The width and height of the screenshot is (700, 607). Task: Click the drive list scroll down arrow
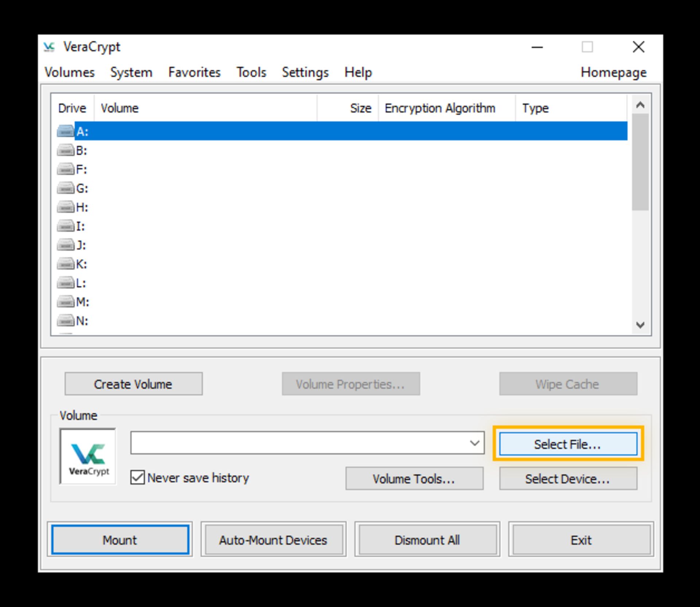(x=640, y=325)
